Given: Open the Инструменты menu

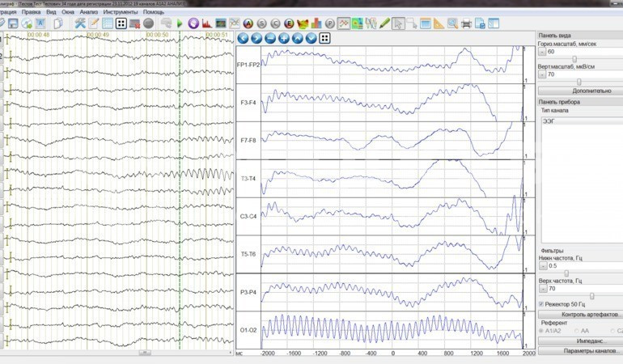Looking at the screenshot, I should point(121,12).
